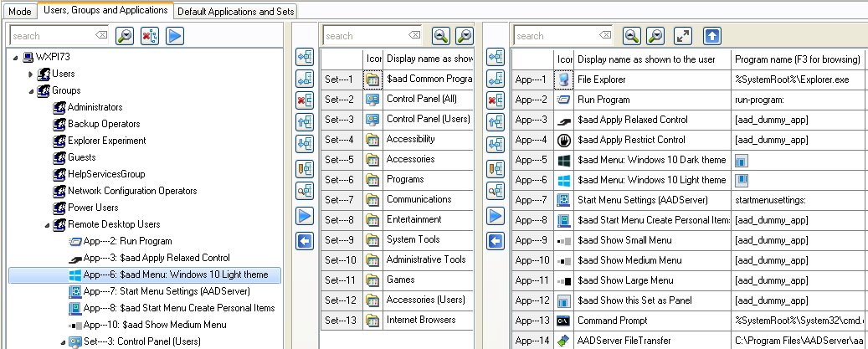The image size is (868, 349).
Task: Click the magnifier icon next to the tree search box
Action: point(124,36)
